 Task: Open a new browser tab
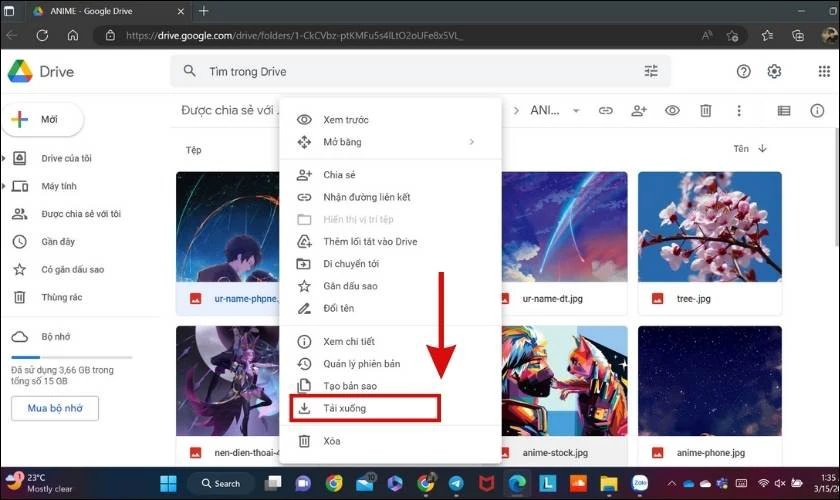pos(204,11)
